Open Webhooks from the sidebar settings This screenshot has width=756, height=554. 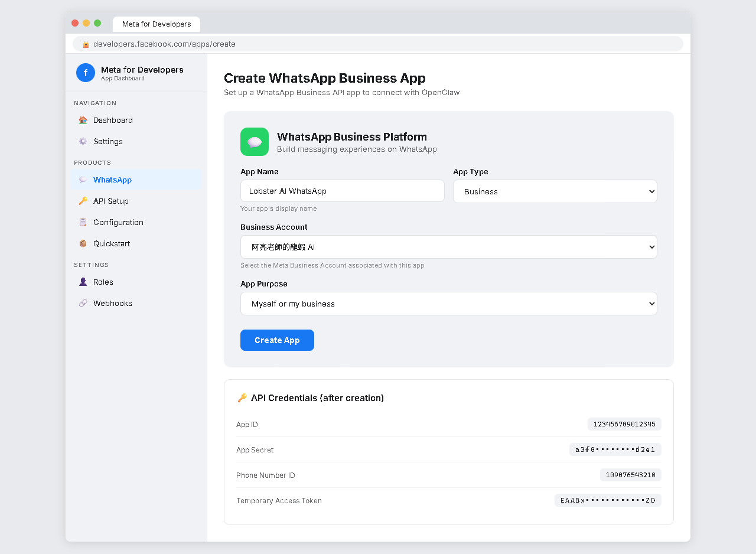(112, 304)
